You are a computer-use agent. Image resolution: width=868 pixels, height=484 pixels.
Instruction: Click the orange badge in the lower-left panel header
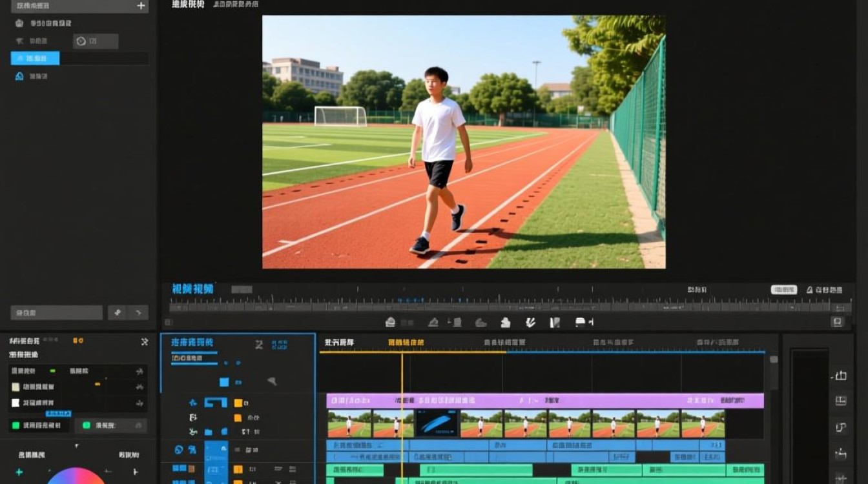[78, 340]
